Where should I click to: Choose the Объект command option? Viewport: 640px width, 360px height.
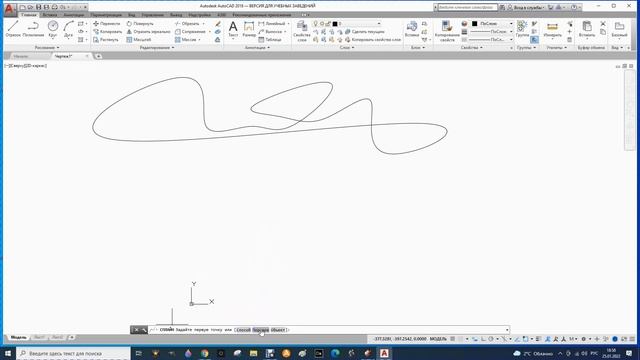[278, 330]
